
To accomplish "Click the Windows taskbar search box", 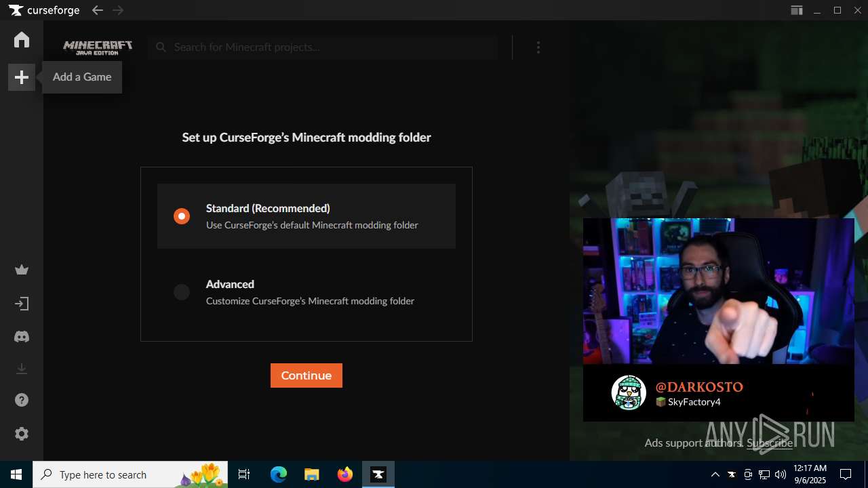I will point(130,474).
